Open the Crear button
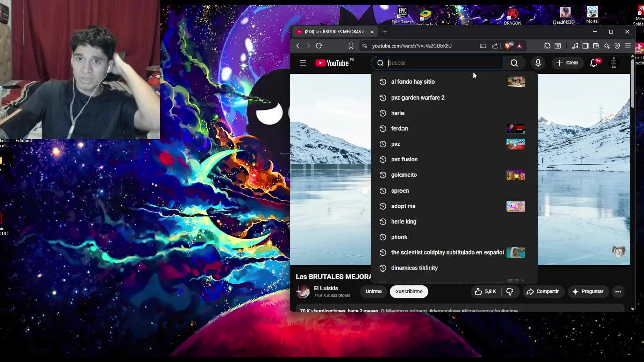 pos(567,63)
